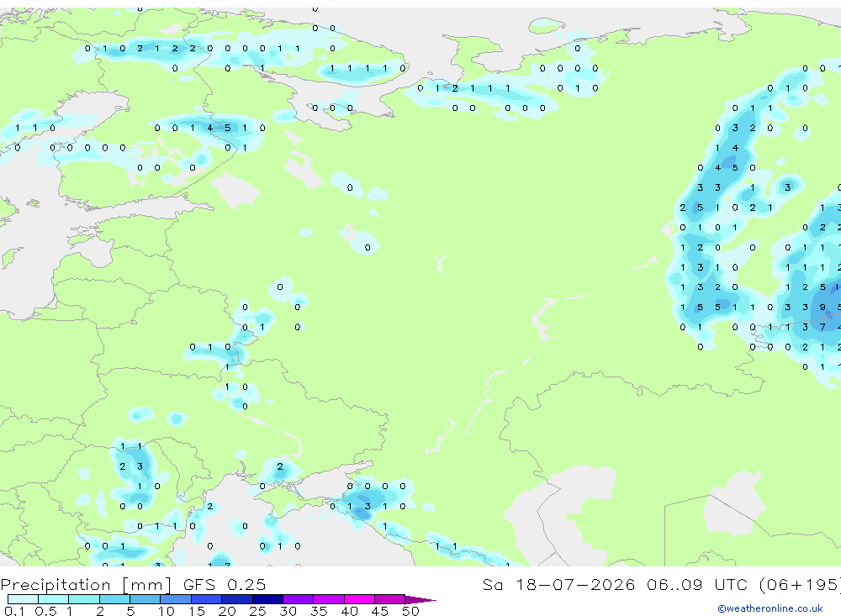Click the '10' legend scale label
Viewport: 841px width, 616px height.
tap(167, 611)
